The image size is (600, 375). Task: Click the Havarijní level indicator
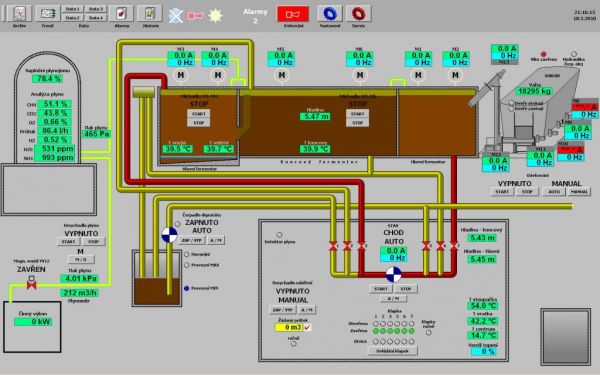[x=186, y=254]
